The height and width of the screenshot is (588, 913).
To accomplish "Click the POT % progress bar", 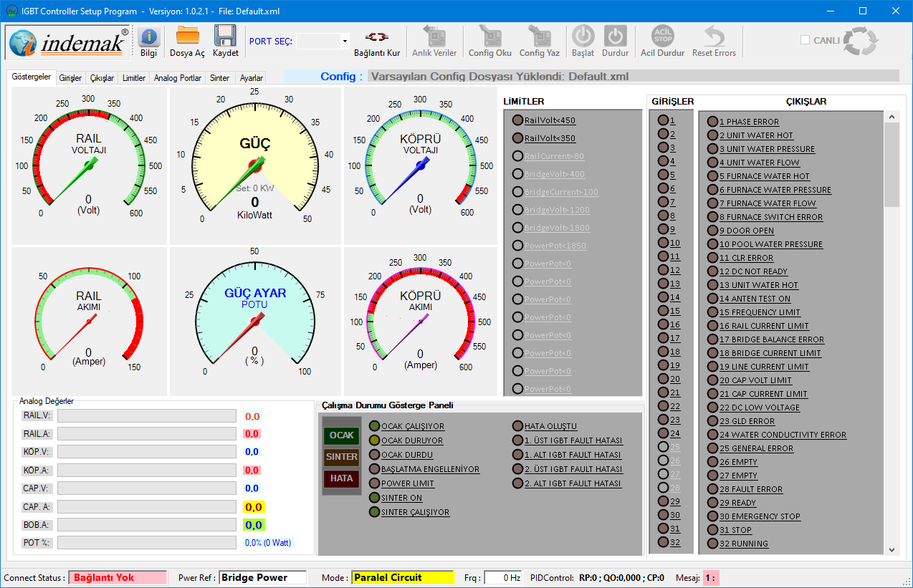I will 147,543.
